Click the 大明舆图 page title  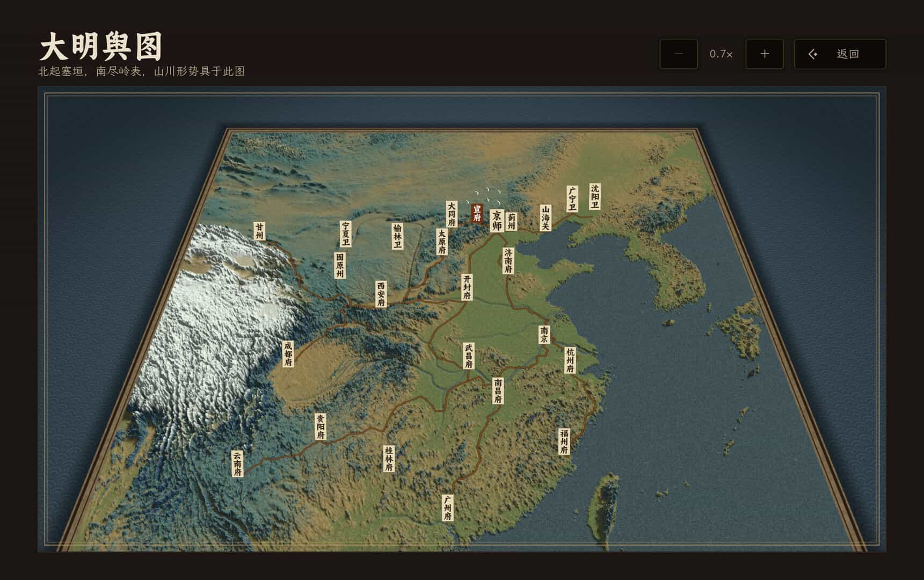(x=101, y=47)
